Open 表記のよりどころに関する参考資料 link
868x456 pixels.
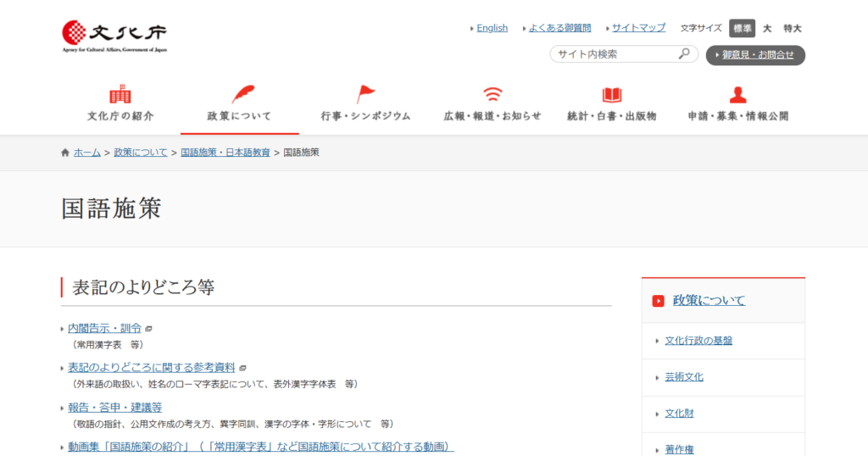[x=151, y=368]
